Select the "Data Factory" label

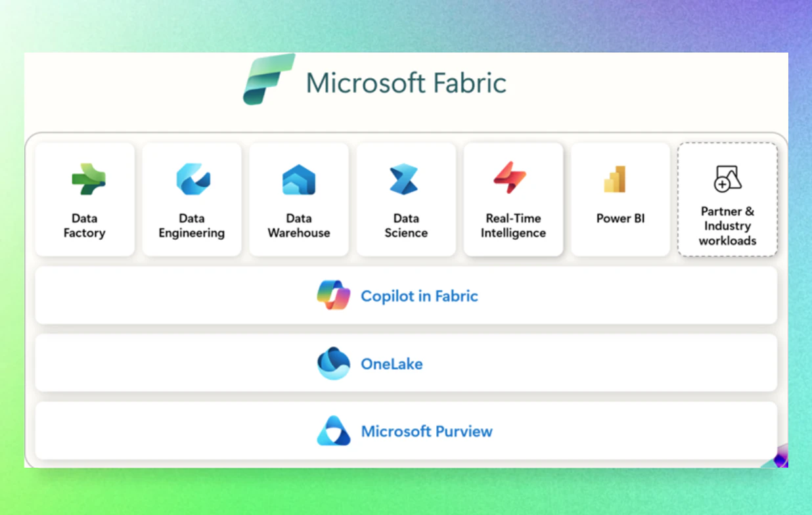point(84,225)
